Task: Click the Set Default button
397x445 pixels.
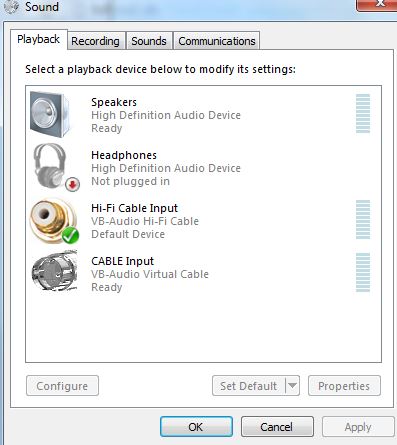Action: (x=249, y=386)
